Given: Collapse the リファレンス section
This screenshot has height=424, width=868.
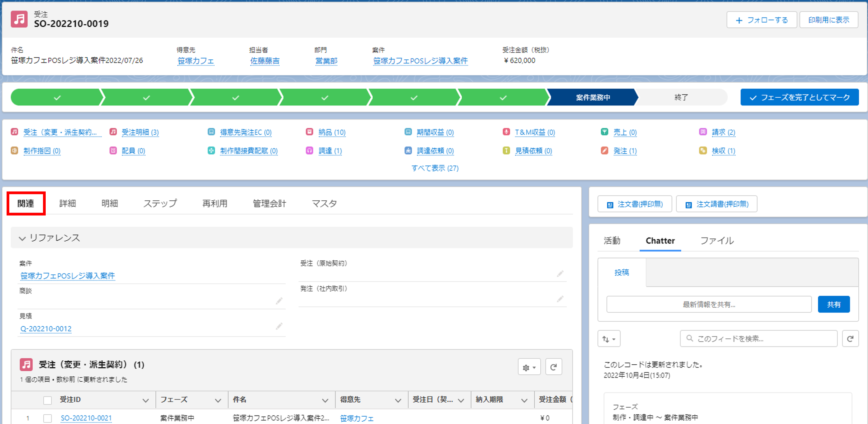Looking at the screenshot, I should click(22, 238).
